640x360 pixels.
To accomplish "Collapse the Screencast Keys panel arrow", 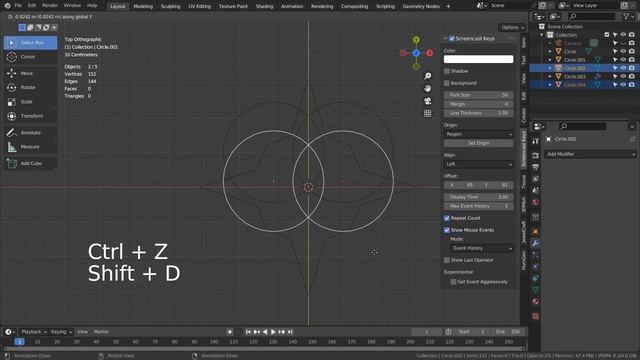I will 445,38.
